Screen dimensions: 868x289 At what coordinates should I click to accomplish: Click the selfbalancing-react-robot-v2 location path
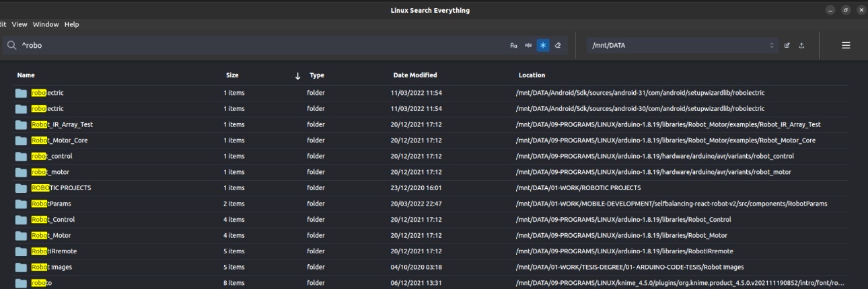click(x=672, y=204)
